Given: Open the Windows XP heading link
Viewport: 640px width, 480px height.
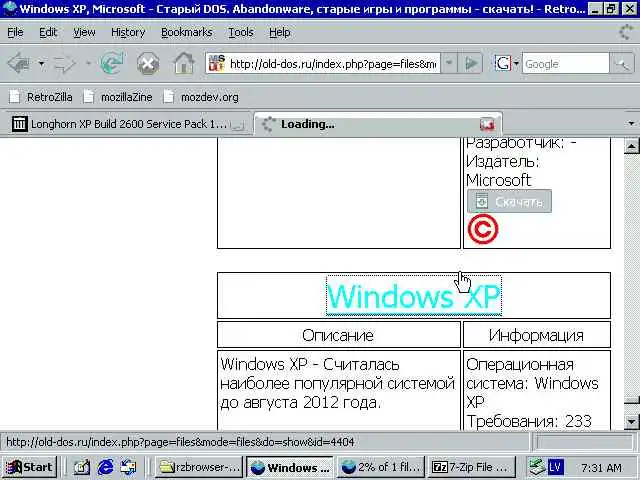Looking at the screenshot, I should tap(413, 296).
